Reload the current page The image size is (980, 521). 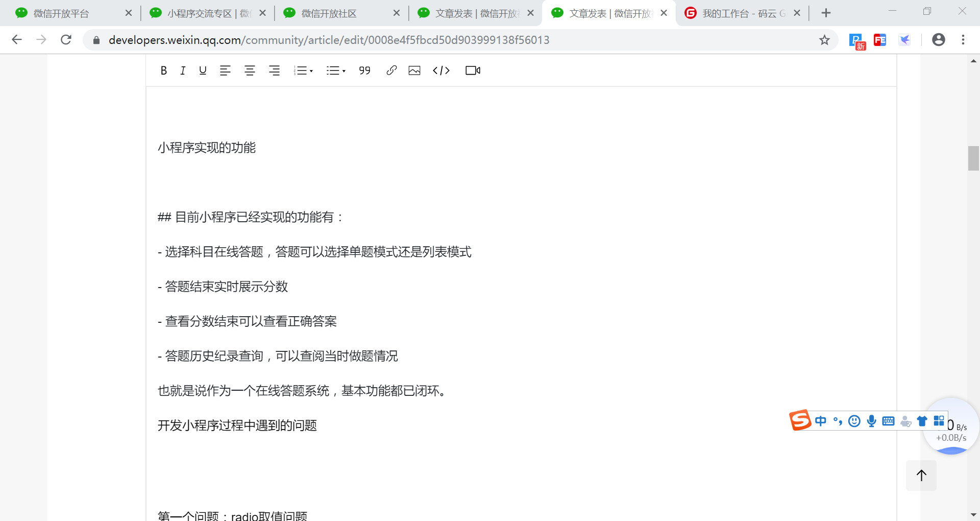click(x=66, y=40)
